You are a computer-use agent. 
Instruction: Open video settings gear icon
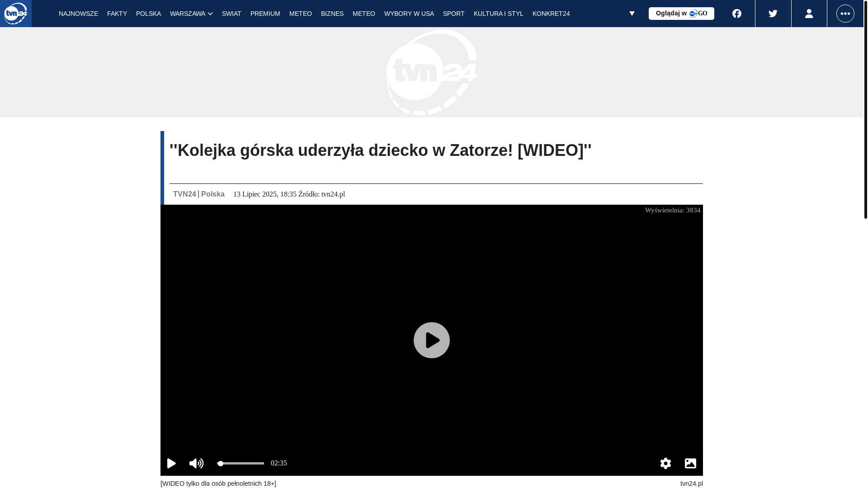pos(665,463)
